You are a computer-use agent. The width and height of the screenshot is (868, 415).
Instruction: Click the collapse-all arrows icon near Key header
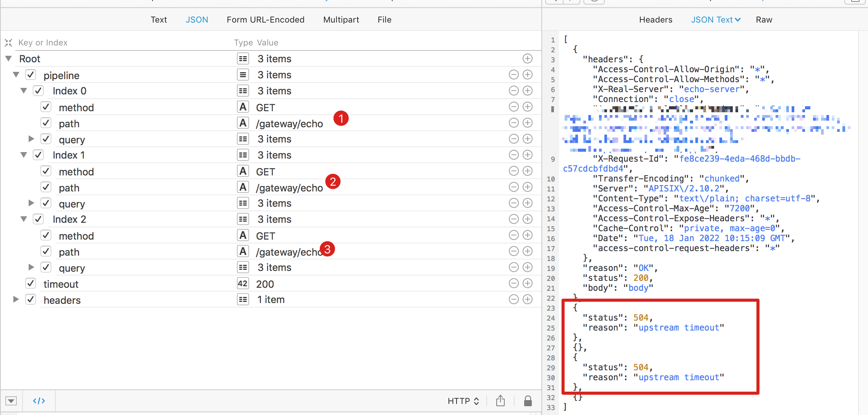8,42
